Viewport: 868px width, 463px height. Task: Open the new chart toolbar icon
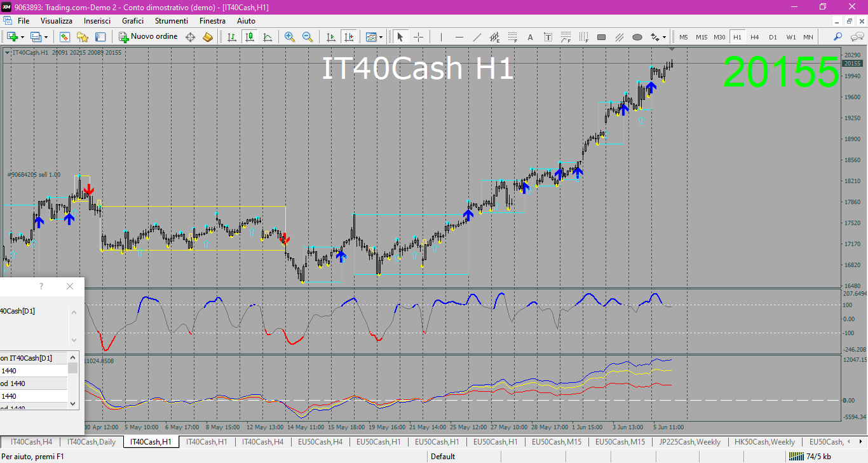pyautogui.click(x=12, y=37)
